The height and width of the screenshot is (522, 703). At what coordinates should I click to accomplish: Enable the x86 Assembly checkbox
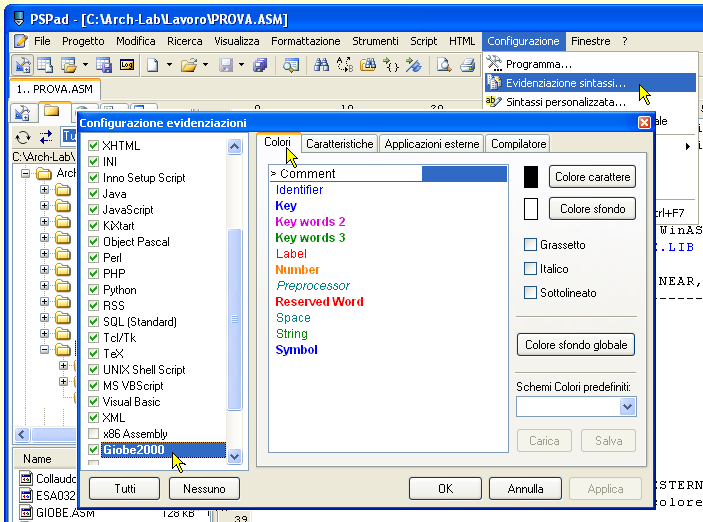tap(93, 434)
